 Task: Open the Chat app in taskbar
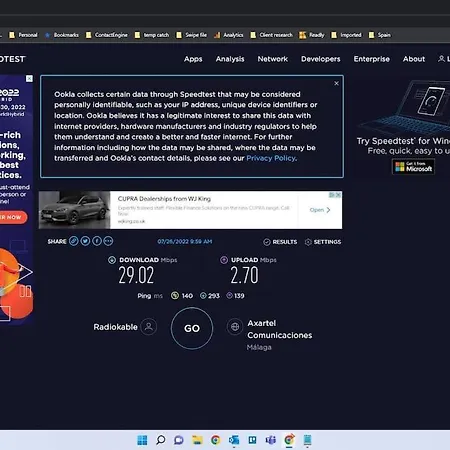(x=179, y=440)
